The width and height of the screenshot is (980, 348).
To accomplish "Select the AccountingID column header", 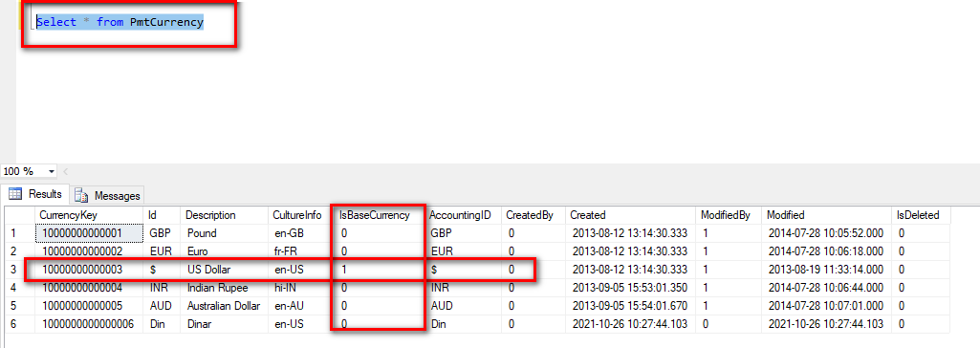I will coord(463,215).
